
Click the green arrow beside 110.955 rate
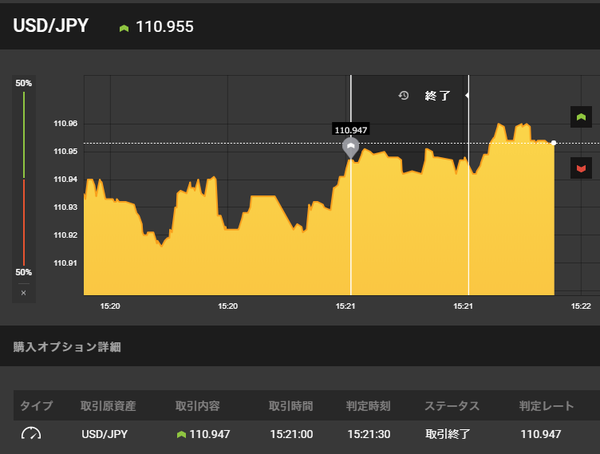pos(124,28)
